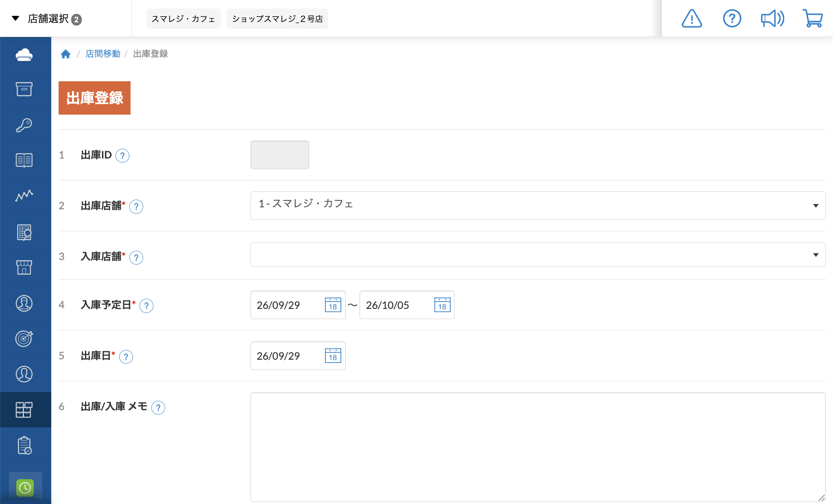Screen dimensions: 833x504
Task: Open the archive box sidebar icon
Action: pos(24,89)
